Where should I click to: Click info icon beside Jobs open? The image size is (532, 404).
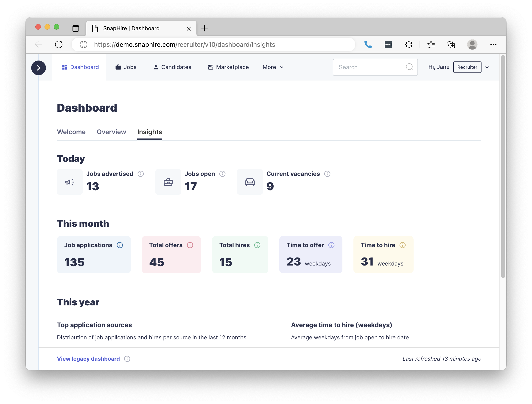(222, 174)
